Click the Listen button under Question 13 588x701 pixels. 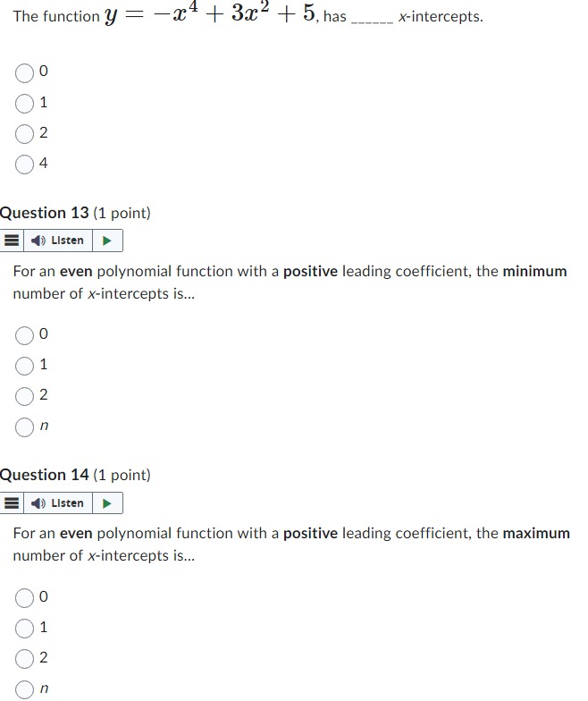point(57,241)
